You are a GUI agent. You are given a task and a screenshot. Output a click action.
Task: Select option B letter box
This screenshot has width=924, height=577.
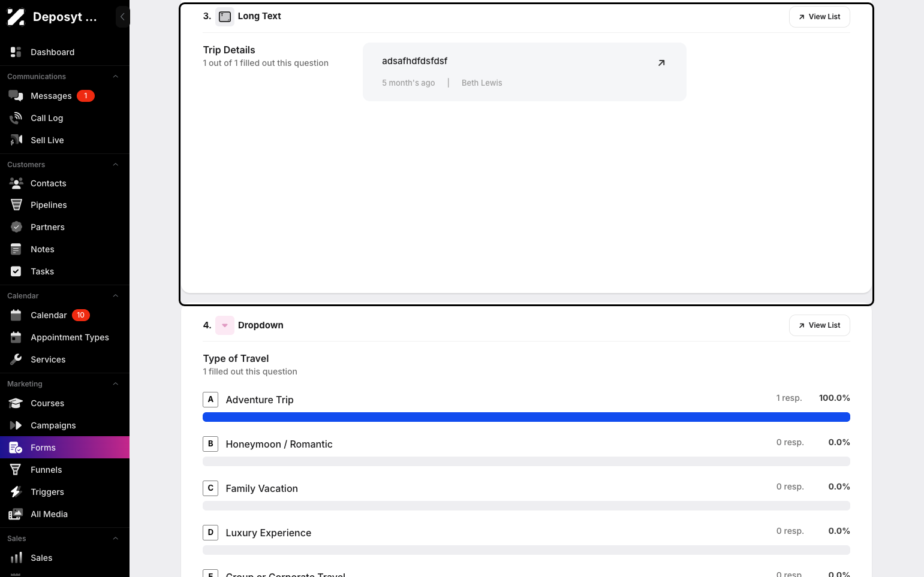tap(210, 444)
